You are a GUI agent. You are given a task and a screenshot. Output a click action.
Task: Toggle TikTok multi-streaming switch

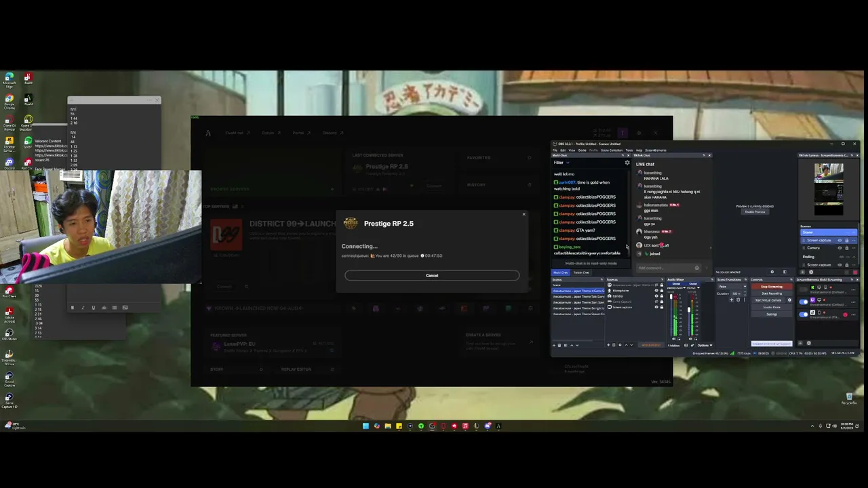point(804,314)
